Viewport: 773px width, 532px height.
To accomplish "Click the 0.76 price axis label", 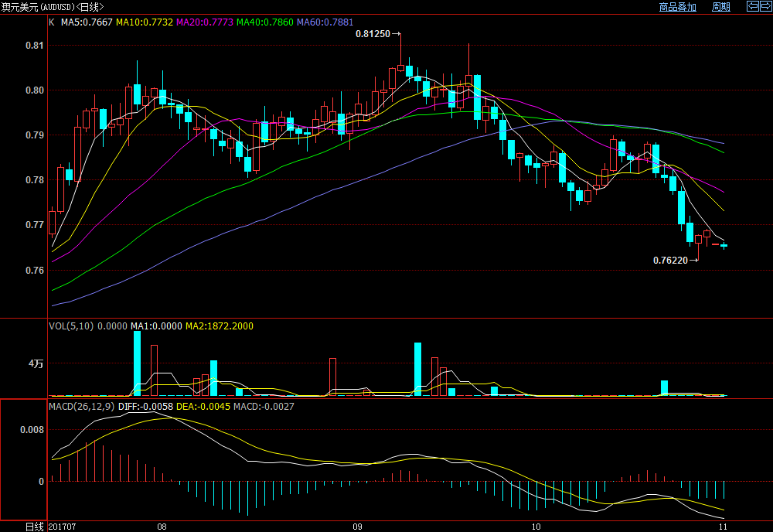I will (x=35, y=270).
